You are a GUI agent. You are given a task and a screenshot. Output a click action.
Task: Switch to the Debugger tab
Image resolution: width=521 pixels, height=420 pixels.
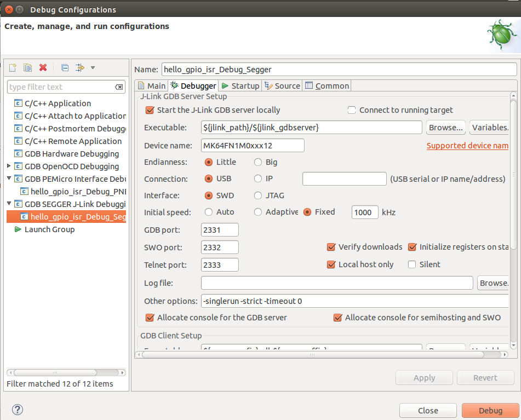pyautogui.click(x=193, y=85)
